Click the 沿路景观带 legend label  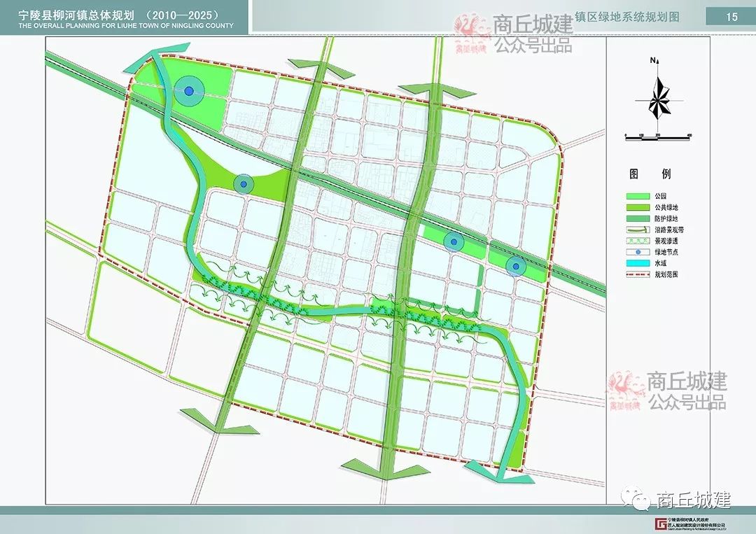pos(669,230)
